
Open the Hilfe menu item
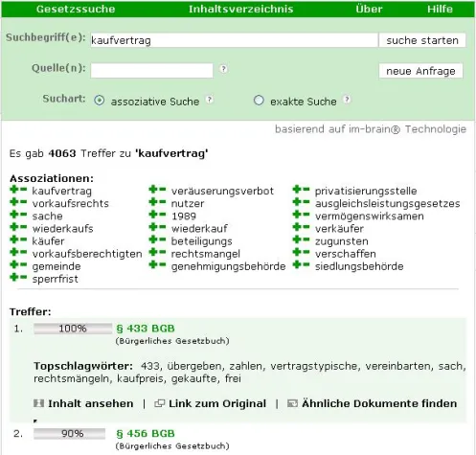coord(440,9)
